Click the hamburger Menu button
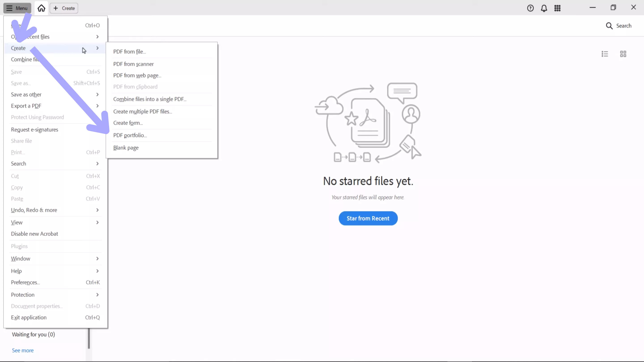Screen dimensions: 644x362 [x=17, y=8]
